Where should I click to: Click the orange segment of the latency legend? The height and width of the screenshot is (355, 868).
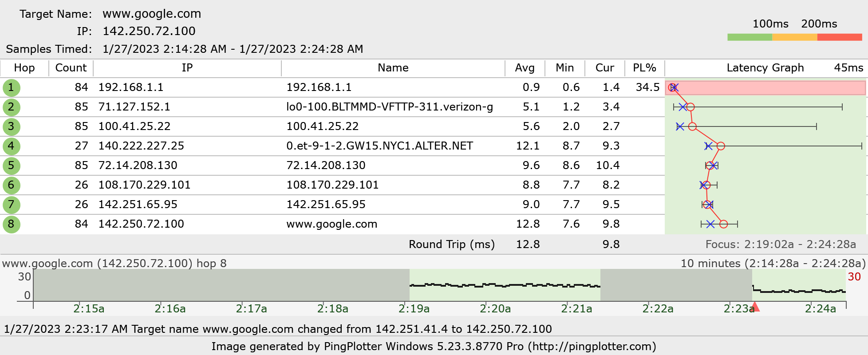795,37
